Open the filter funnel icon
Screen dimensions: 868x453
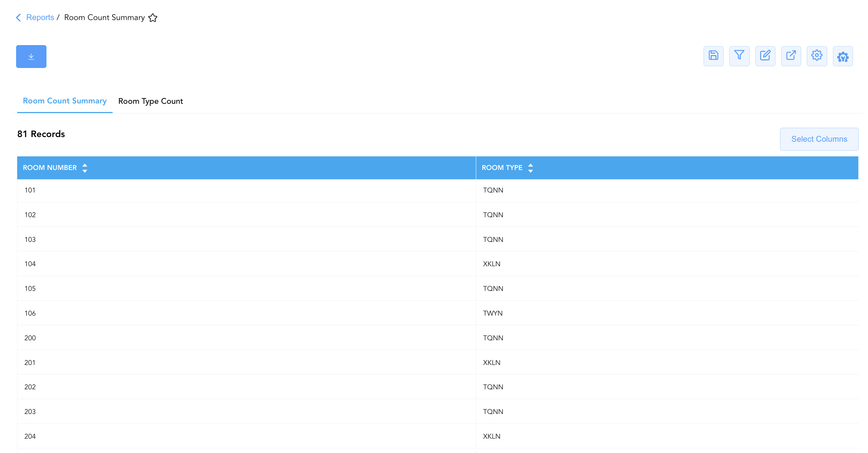(739, 56)
